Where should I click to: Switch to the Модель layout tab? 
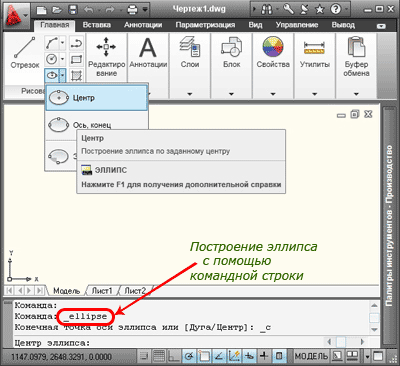(x=67, y=291)
